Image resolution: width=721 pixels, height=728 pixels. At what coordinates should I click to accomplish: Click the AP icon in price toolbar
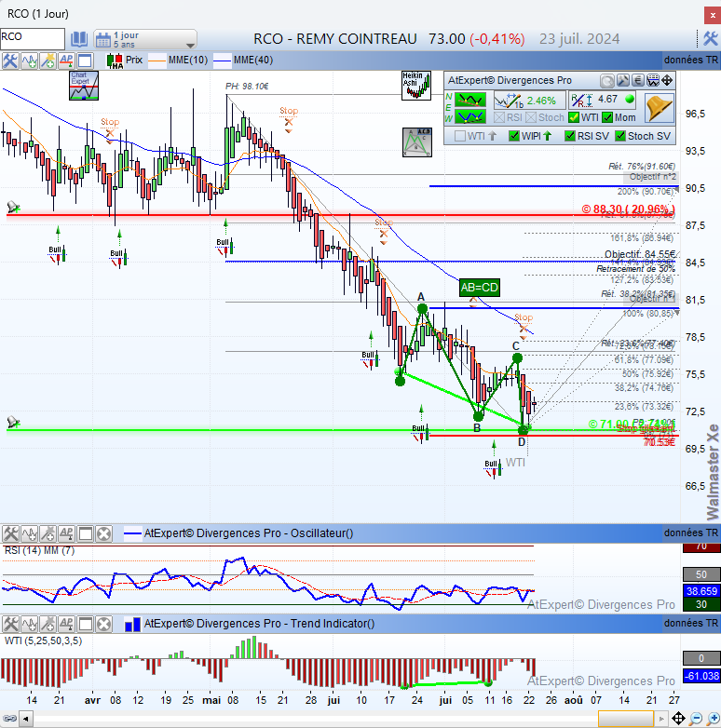[66, 61]
